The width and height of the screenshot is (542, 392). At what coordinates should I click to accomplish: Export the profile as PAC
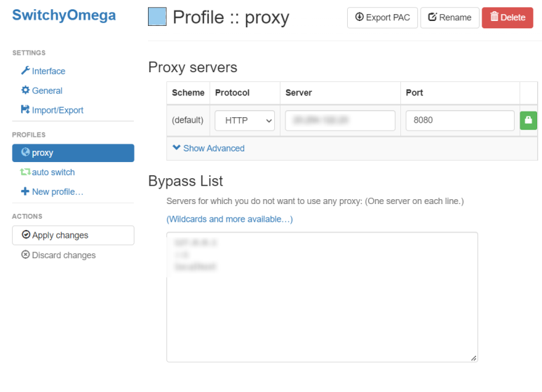click(x=382, y=18)
